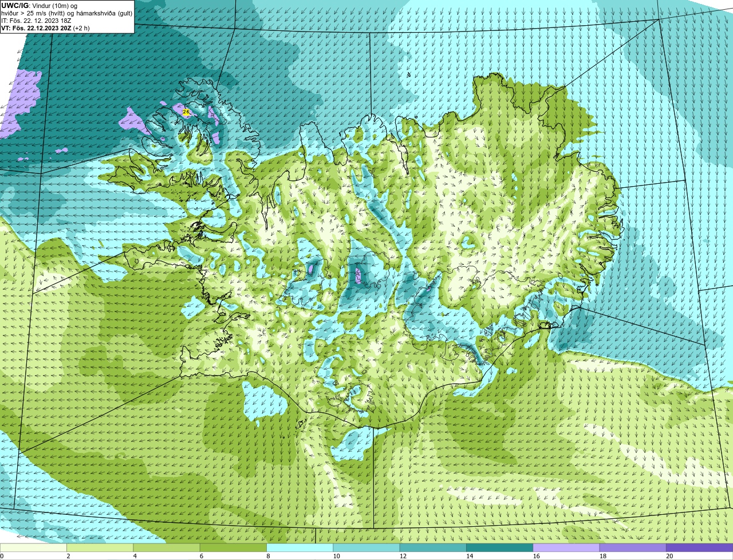Click the 0–2 m/s pale legend swatch
This screenshot has width=733, height=560.
(x=33, y=547)
